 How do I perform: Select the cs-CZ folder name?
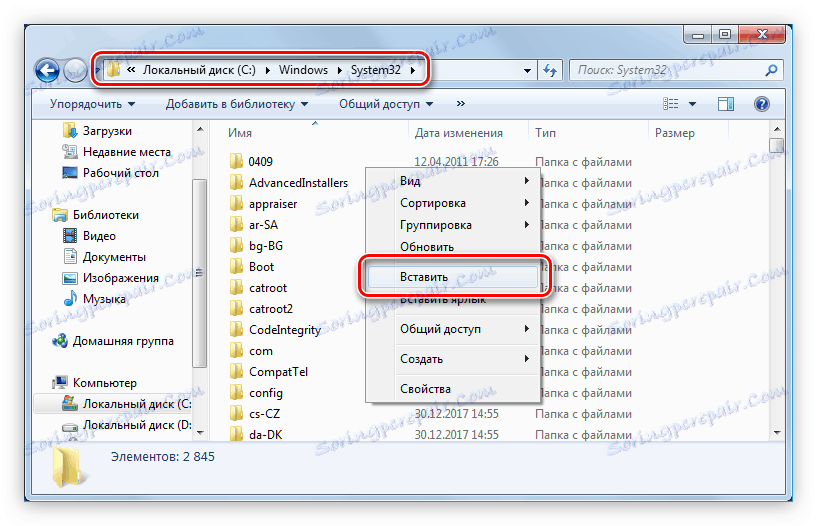264,414
